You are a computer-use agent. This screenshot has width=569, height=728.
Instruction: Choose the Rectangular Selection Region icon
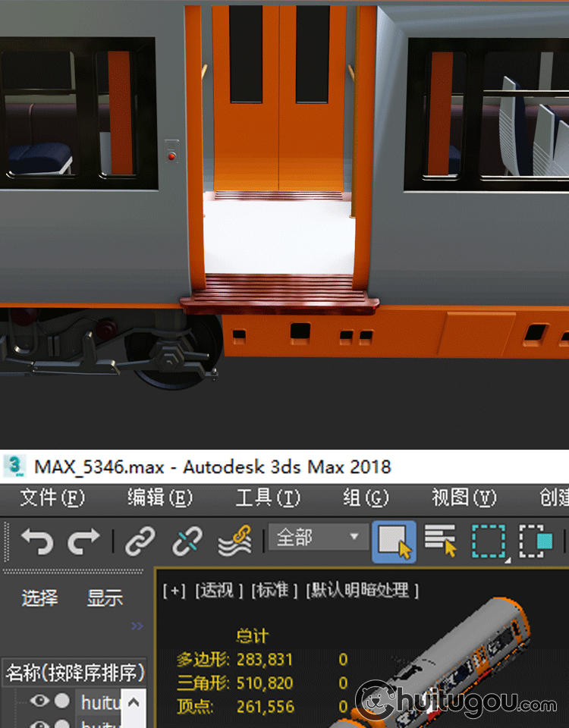[x=489, y=541]
